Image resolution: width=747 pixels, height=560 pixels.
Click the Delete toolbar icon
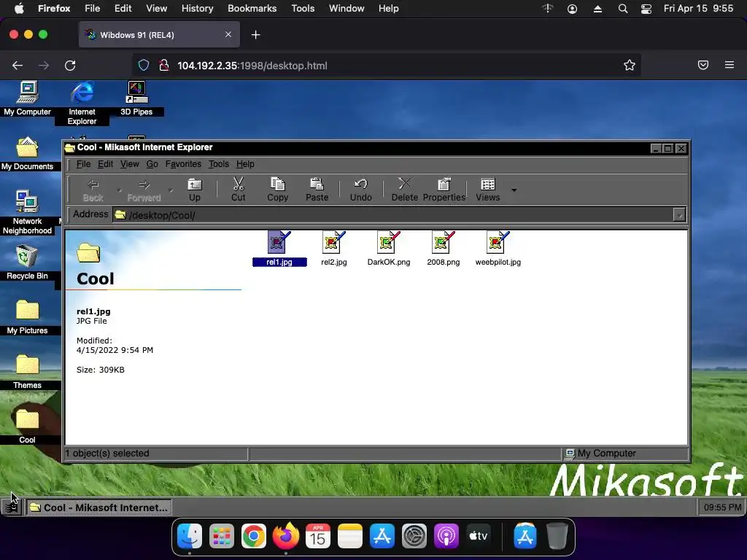pyautogui.click(x=404, y=190)
